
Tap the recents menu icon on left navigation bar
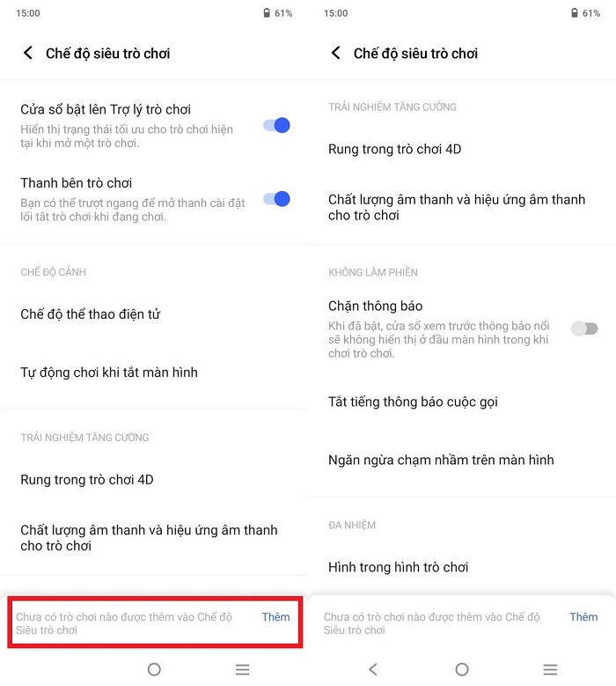(x=242, y=669)
